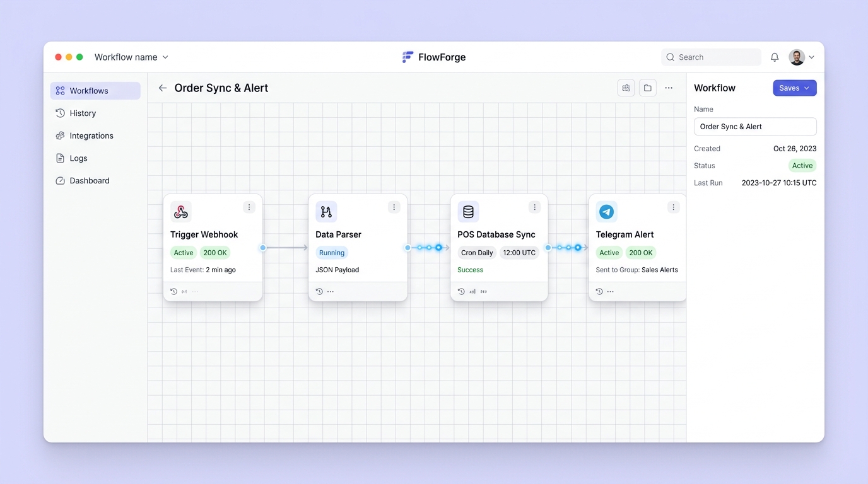The height and width of the screenshot is (484, 868).
Task: Open the three-dot menu in the canvas header
Action: click(669, 88)
